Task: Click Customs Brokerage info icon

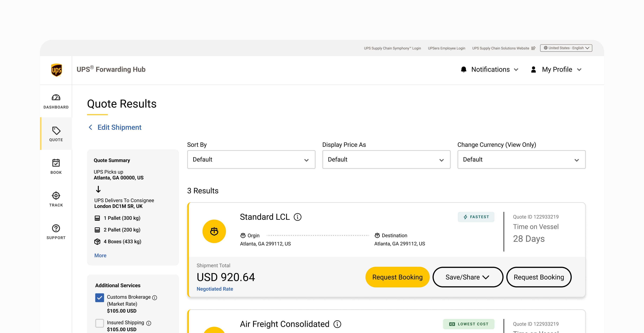Action: tap(155, 298)
